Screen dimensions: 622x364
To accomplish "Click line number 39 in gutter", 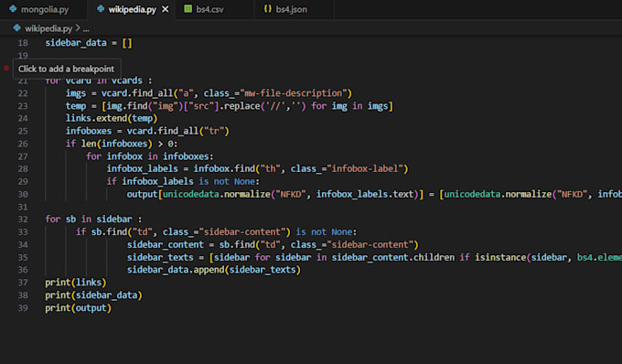I will [23, 307].
